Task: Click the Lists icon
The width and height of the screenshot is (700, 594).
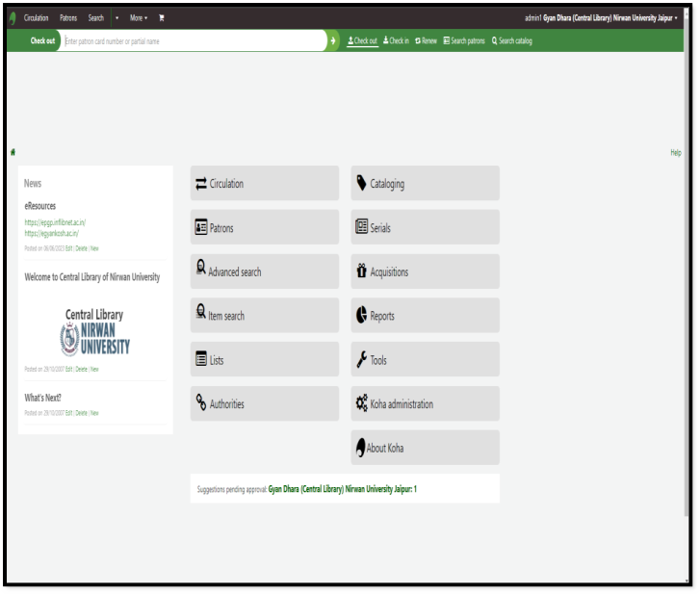Action: click(x=201, y=359)
